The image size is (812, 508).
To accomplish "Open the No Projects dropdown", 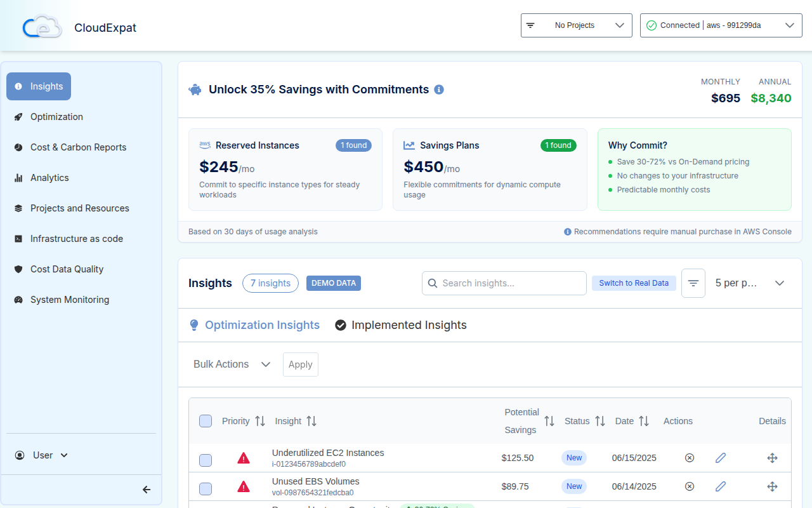I will pyautogui.click(x=575, y=25).
